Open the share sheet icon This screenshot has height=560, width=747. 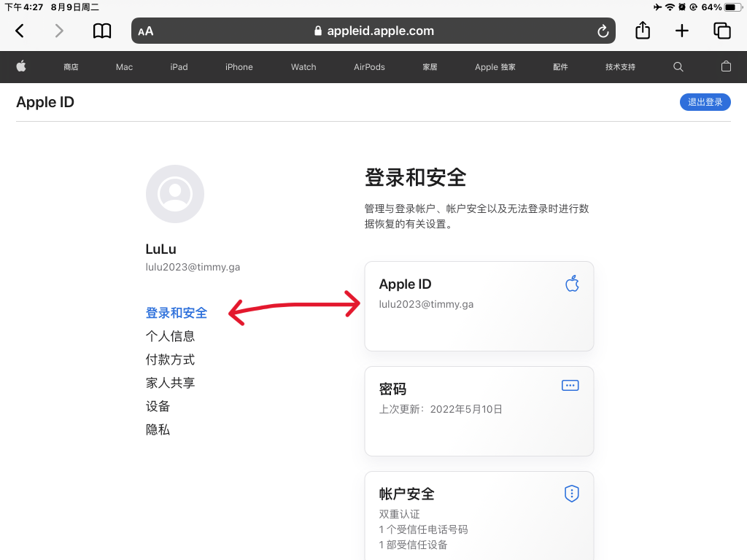(x=643, y=30)
